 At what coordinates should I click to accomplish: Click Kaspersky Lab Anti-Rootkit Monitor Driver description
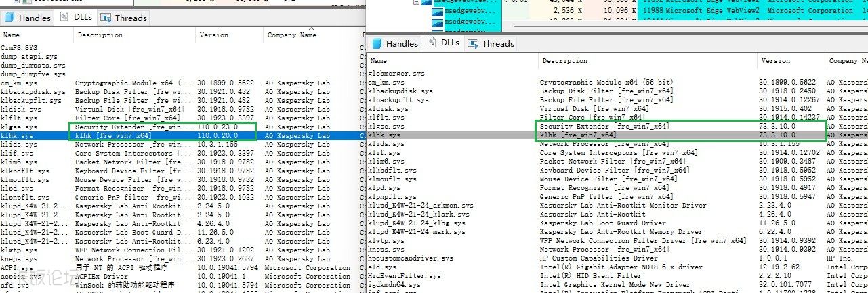(x=623, y=205)
